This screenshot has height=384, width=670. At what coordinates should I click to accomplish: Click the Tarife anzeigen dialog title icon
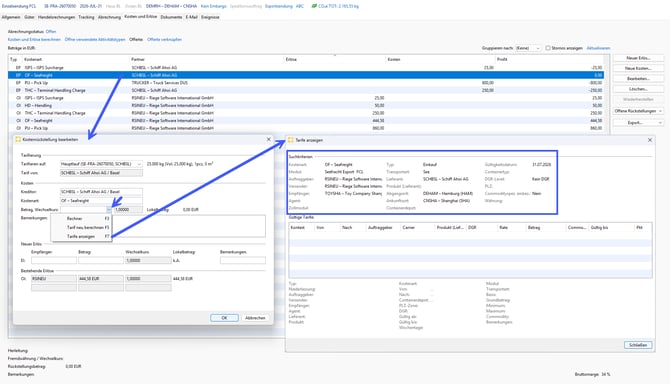[291, 140]
